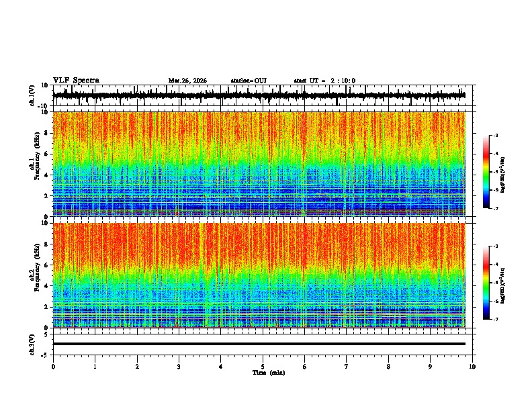Screen dimensions: 532x411
Task: Click the '-3' label on ch.1 colorbar
Action: [x=496, y=136]
